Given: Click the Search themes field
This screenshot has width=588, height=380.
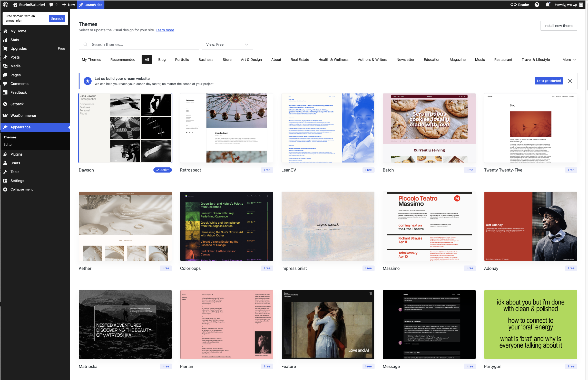Looking at the screenshot, I should point(139,44).
